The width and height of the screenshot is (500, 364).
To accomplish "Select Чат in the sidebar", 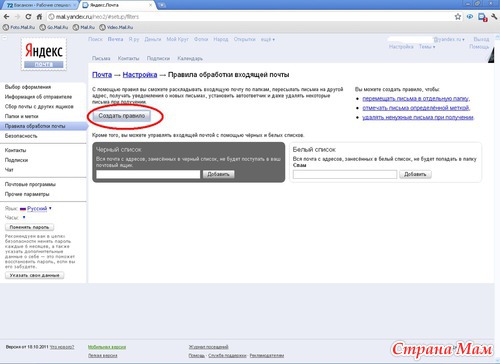I will click(x=9, y=170).
